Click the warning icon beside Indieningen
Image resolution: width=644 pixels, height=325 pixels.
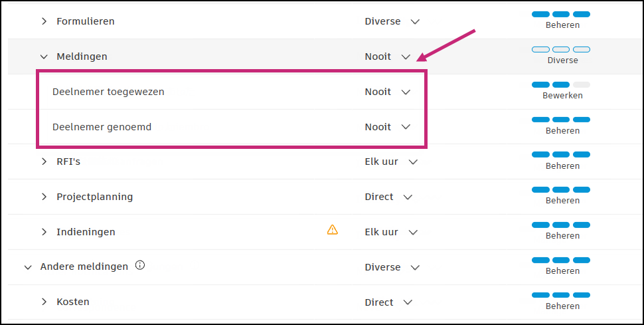pyautogui.click(x=333, y=230)
